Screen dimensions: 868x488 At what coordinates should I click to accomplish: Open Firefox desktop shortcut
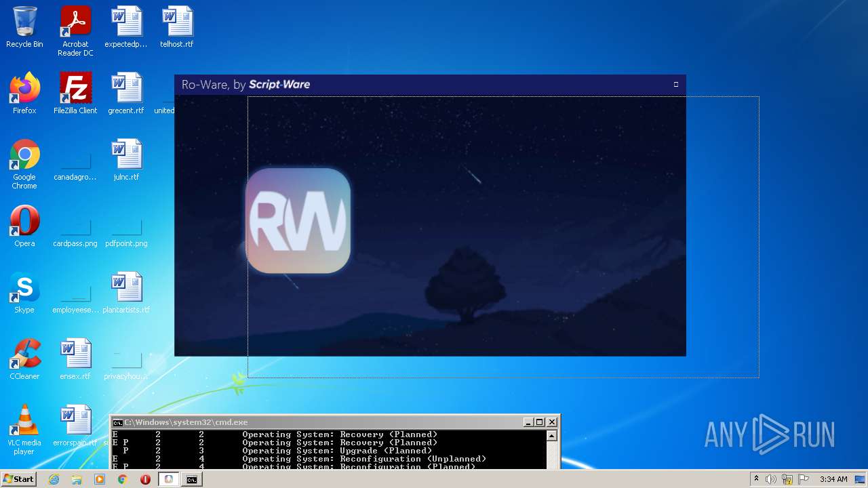tap(24, 94)
